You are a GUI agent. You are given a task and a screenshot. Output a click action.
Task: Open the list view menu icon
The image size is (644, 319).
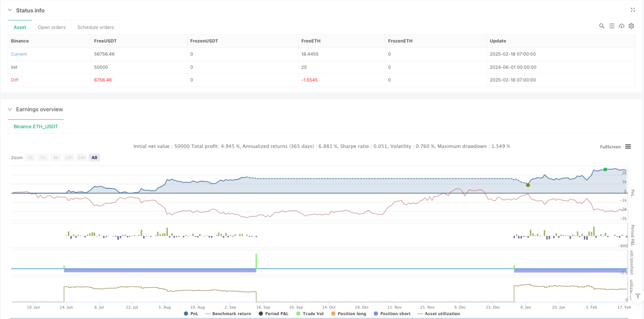611,26
